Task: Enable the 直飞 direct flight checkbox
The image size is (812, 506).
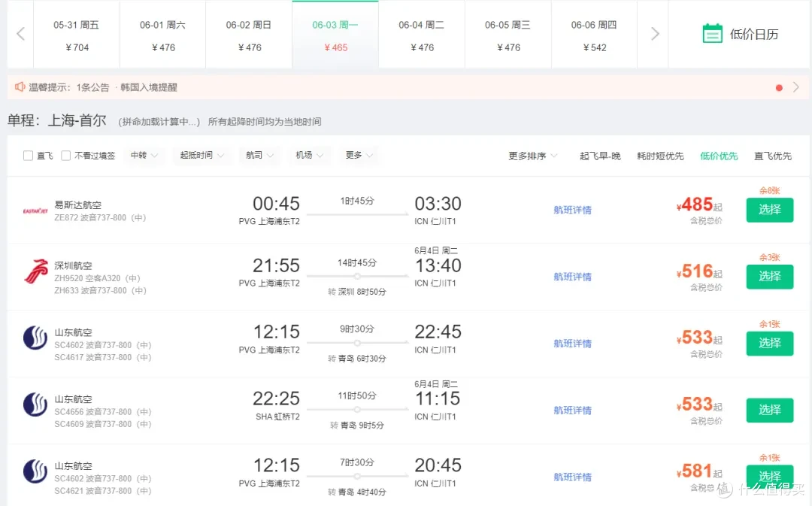Action: click(x=29, y=156)
